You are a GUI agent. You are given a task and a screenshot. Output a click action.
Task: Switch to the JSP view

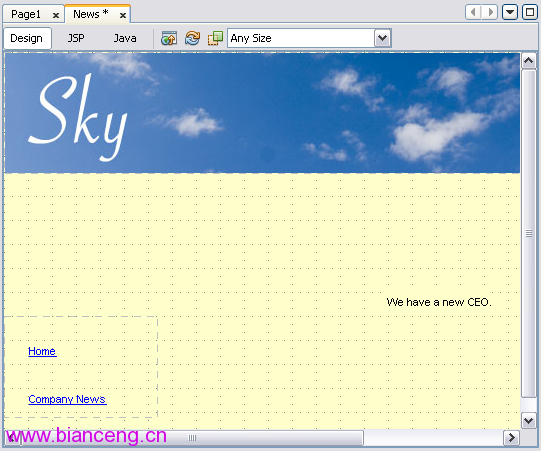coord(76,38)
